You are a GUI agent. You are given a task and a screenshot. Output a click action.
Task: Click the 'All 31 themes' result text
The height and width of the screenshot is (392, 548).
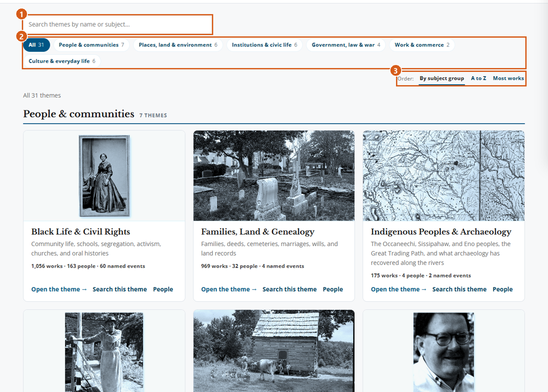[x=42, y=95]
